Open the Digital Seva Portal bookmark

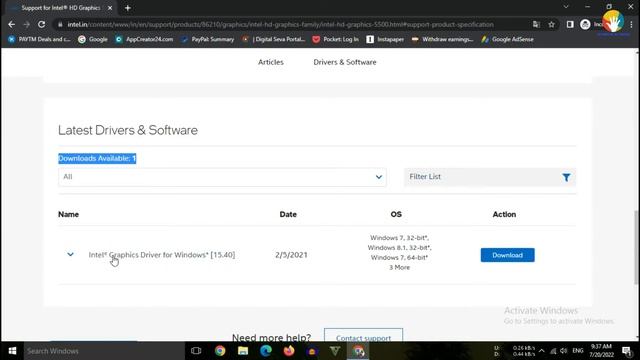pyautogui.click(x=273, y=39)
